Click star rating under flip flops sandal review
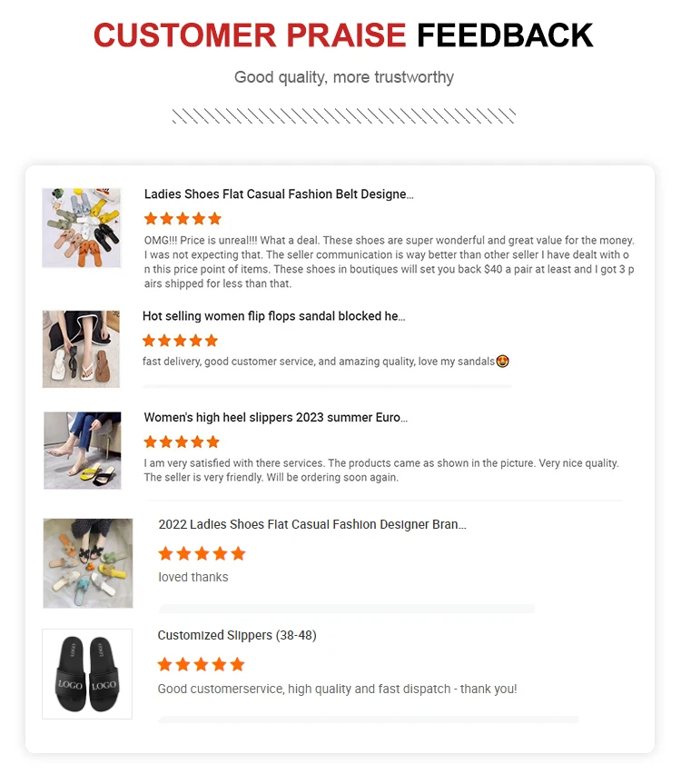 181,341
